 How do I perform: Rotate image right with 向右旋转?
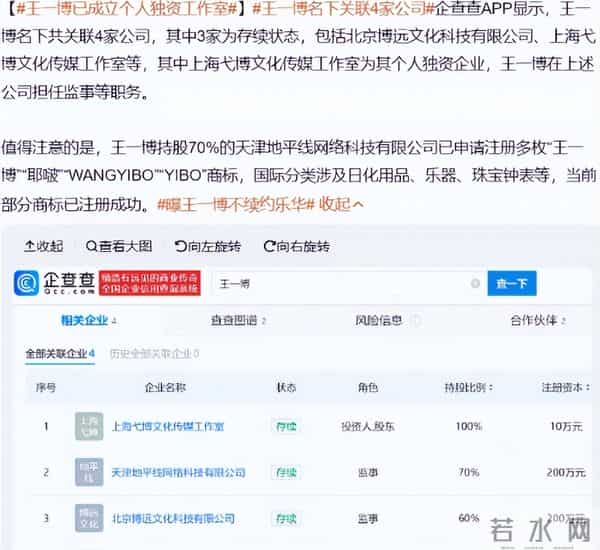297,246
